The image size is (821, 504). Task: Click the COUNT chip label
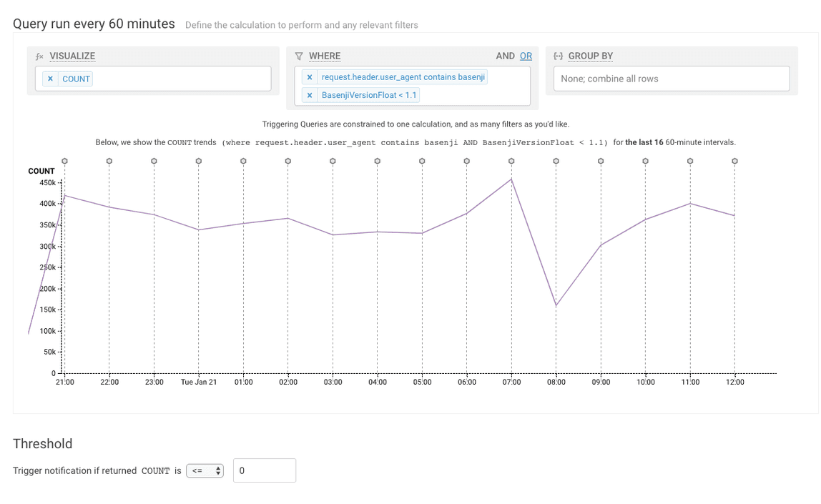[x=76, y=79]
